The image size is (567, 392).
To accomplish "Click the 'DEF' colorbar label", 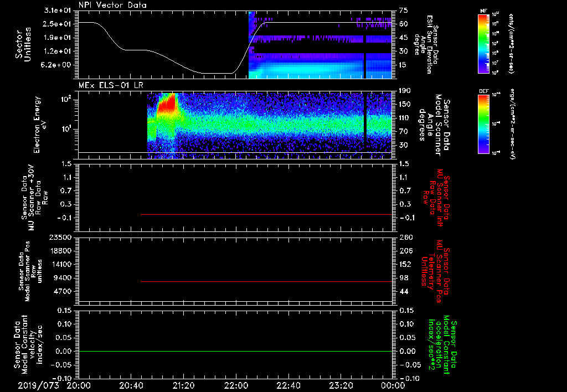I will [x=484, y=91].
